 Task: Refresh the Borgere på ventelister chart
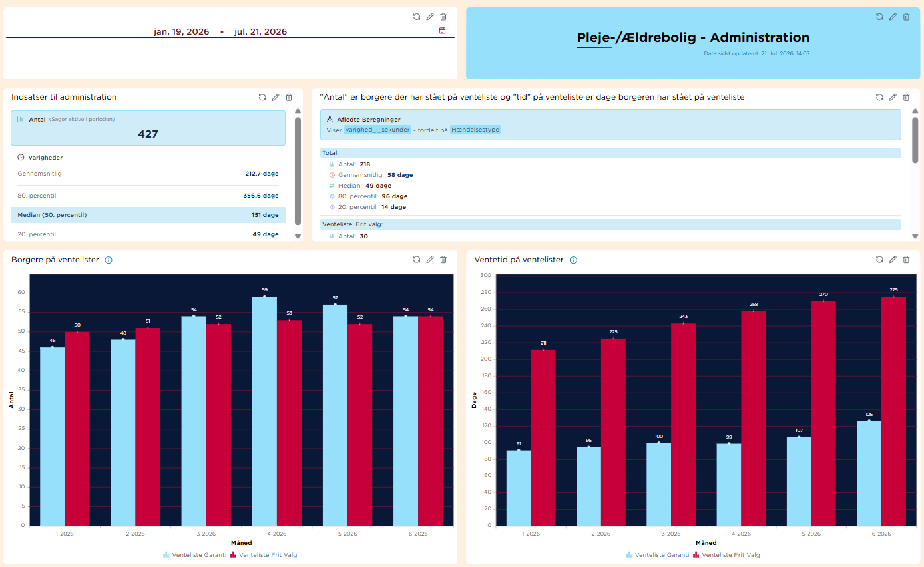pos(417,260)
